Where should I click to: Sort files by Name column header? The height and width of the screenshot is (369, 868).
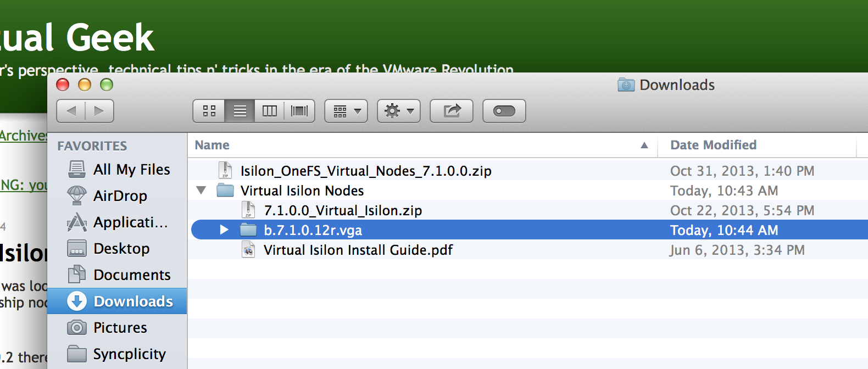212,145
